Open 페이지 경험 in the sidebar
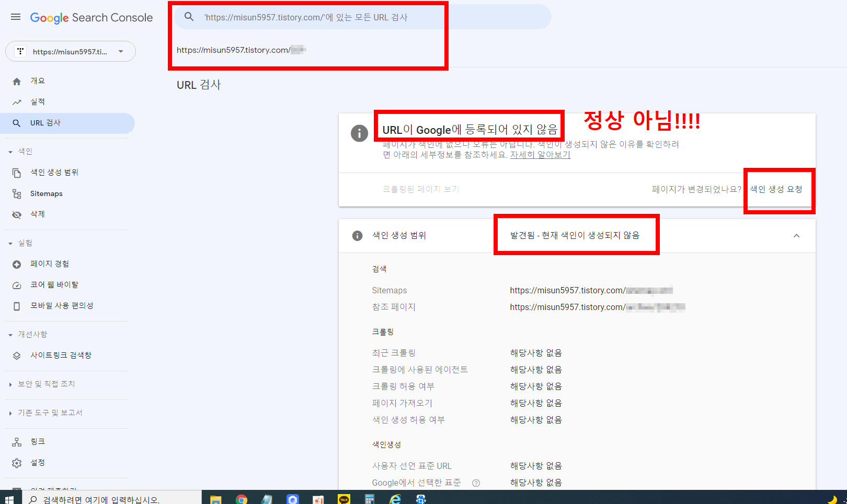Viewport: 847px width, 504px height. coord(50,264)
